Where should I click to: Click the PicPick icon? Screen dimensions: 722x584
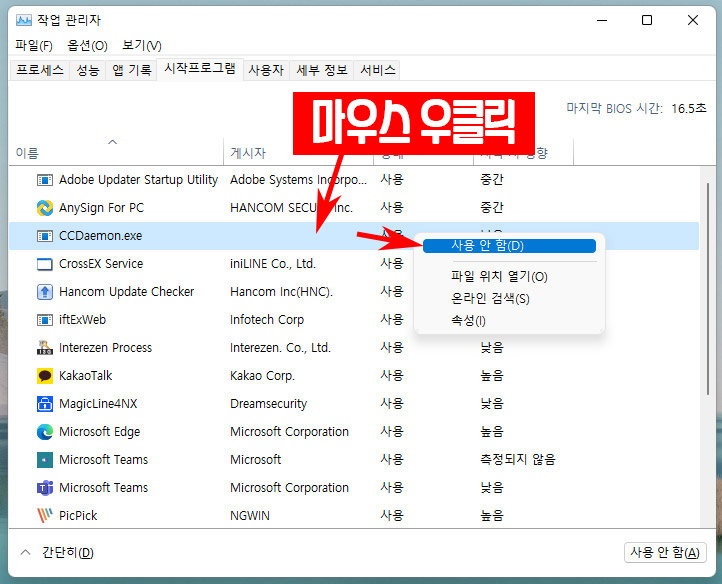(x=45, y=515)
